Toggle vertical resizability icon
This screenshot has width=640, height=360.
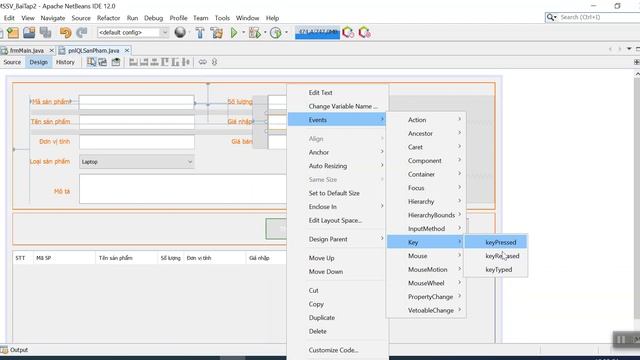point(214,62)
